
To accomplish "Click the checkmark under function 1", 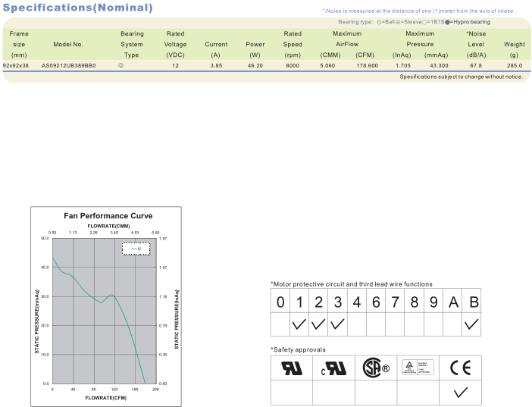I will tap(299, 324).
